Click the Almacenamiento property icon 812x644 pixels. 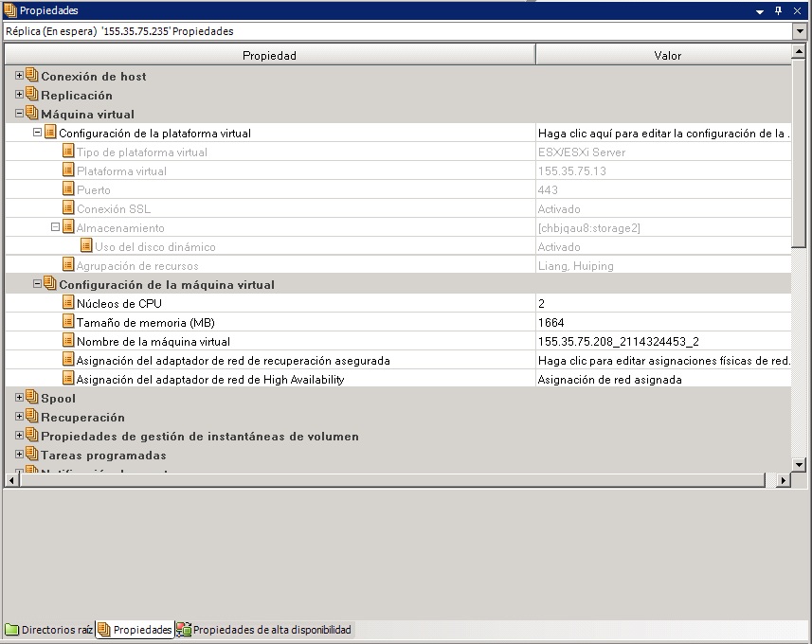pos(68,226)
